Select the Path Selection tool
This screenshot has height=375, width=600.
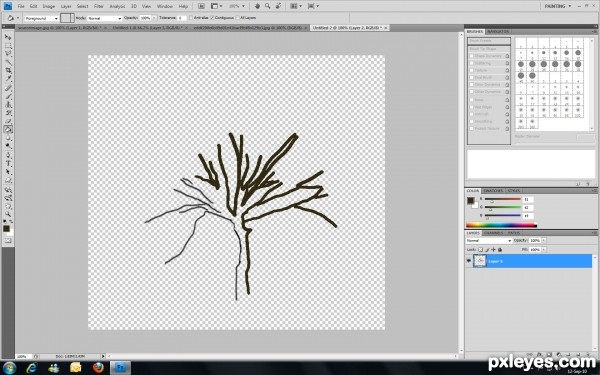8,172
